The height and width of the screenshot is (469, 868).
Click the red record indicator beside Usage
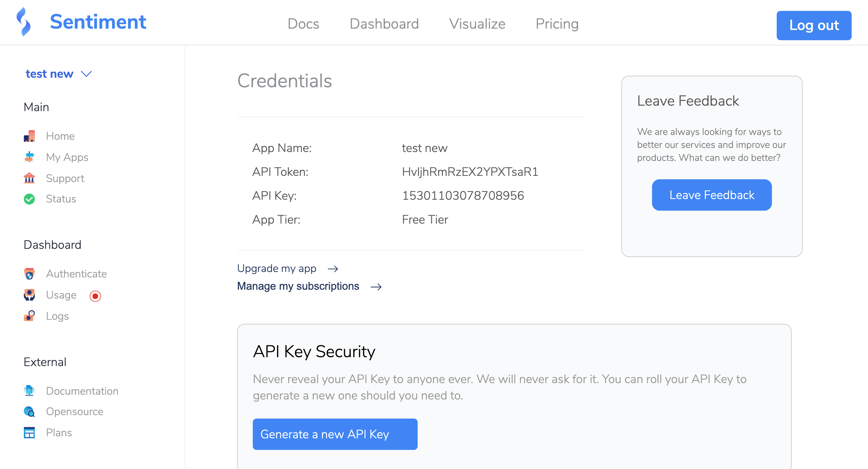(x=95, y=296)
